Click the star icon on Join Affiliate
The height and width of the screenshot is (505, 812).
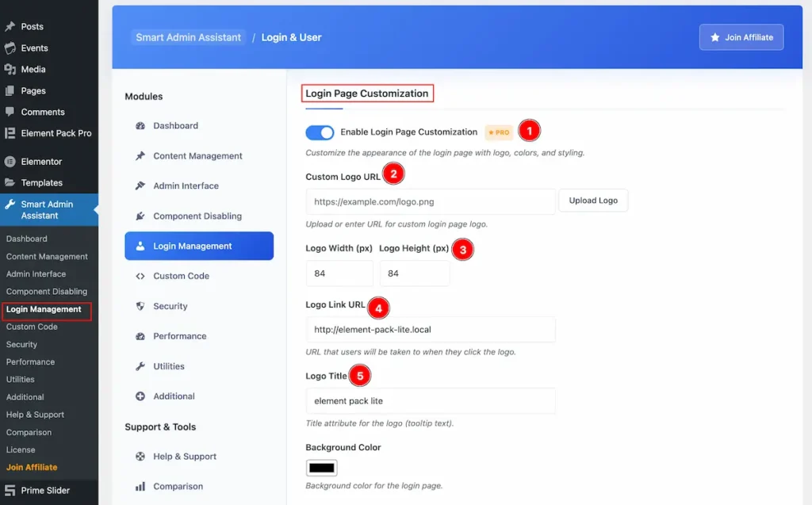[x=715, y=37]
